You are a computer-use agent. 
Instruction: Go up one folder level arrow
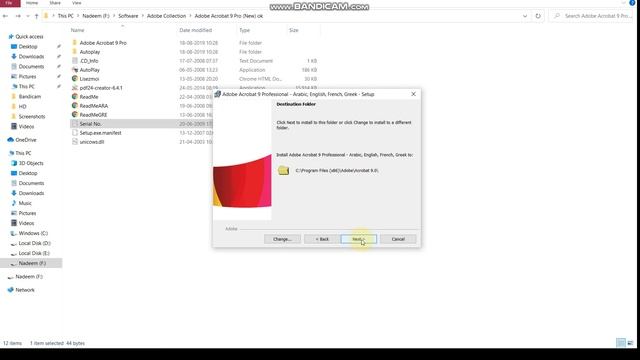click(36, 16)
